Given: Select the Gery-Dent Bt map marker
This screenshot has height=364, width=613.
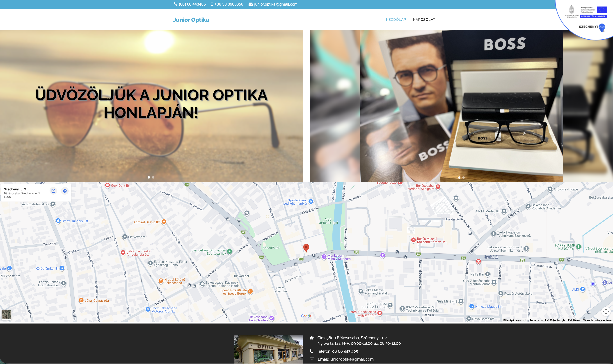Looking at the screenshot, I should tap(108, 185).
